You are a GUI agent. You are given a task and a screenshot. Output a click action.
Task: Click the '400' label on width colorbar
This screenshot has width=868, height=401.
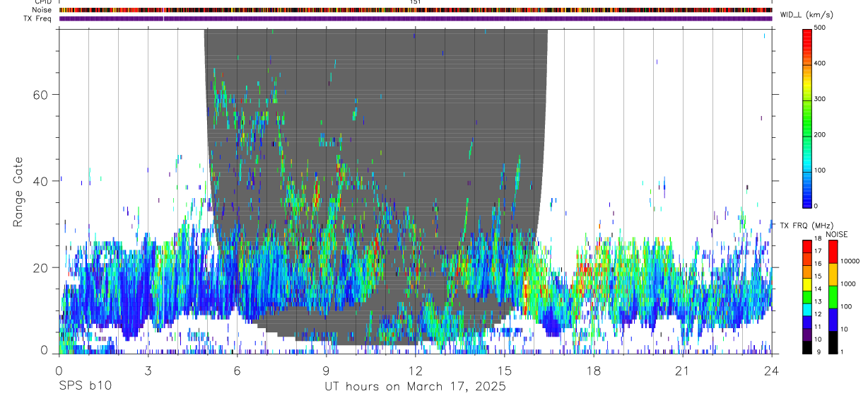point(821,64)
